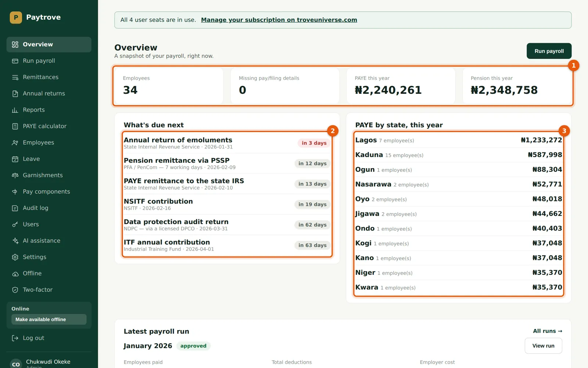Select the Annual return of emoluments item

click(x=227, y=143)
